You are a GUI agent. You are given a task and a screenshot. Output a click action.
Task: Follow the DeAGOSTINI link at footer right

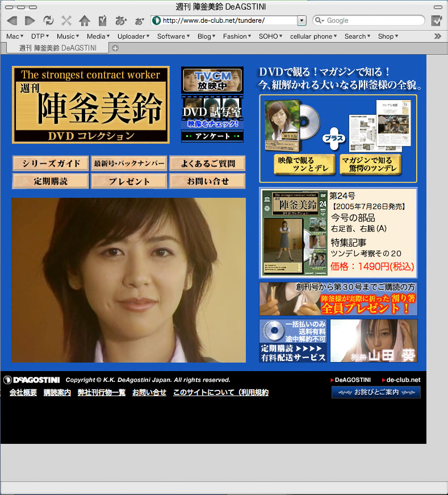coord(351,380)
